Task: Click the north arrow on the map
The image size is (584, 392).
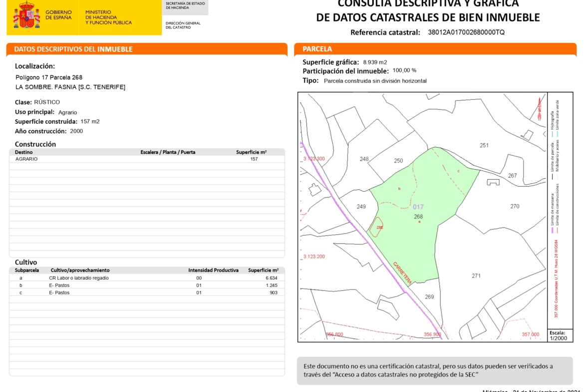Action: click(539, 109)
